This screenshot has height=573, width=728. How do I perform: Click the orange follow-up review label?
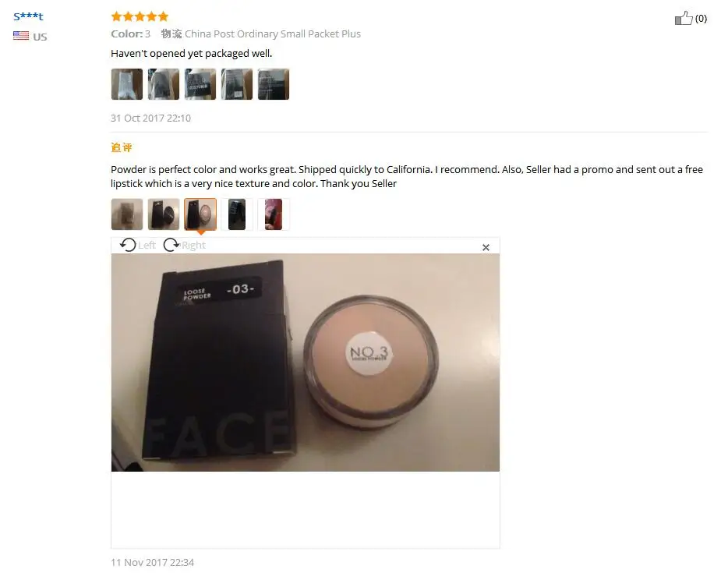(x=122, y=147)
